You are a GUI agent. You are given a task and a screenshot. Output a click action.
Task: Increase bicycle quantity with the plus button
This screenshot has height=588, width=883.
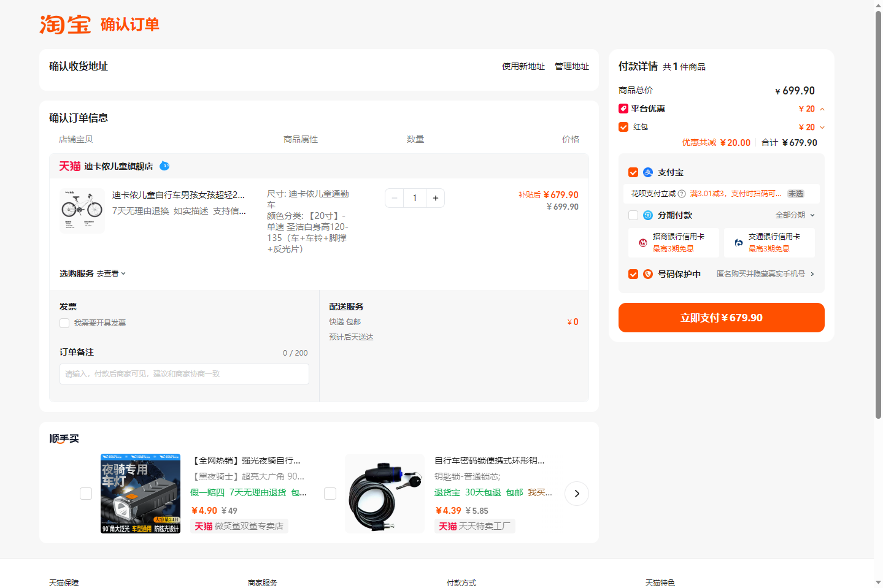pos(436,198)
